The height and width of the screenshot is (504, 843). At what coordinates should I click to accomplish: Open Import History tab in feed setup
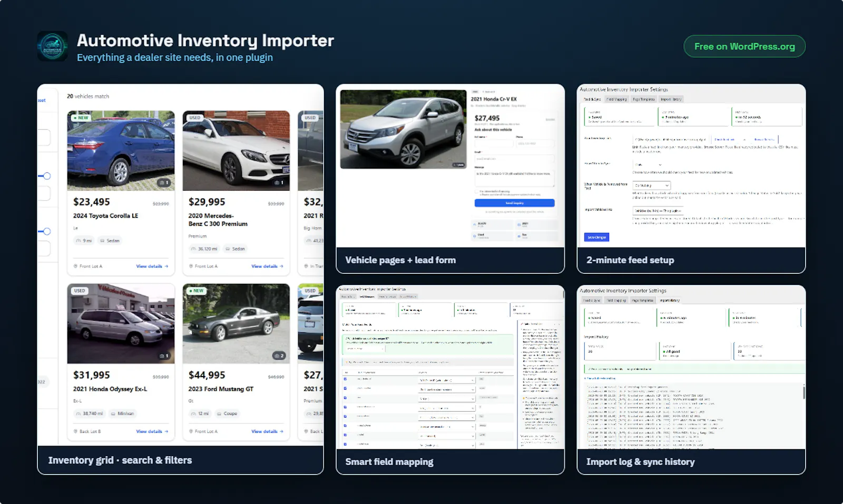pyautogui.click(x=671, y=99)
